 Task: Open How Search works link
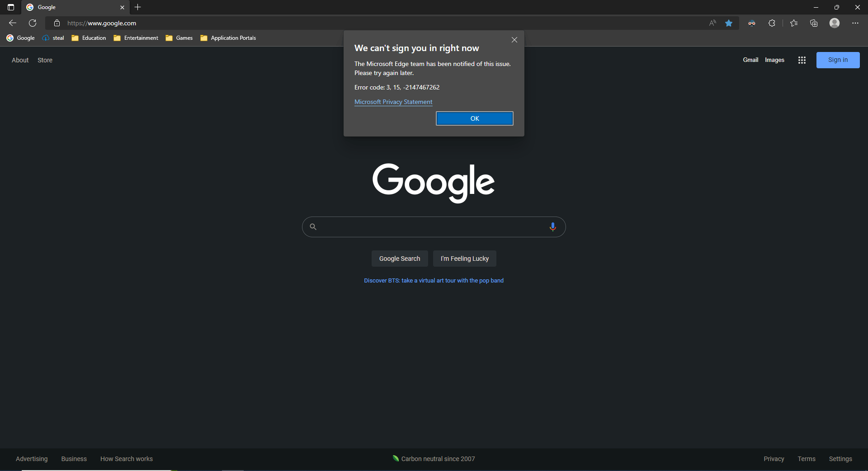[127, 459]
